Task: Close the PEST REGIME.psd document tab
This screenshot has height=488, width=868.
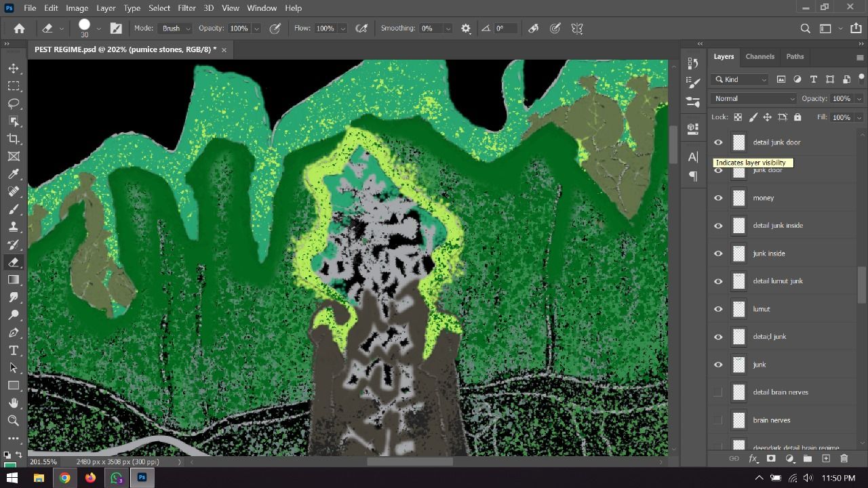Action: tap(224, 50)
